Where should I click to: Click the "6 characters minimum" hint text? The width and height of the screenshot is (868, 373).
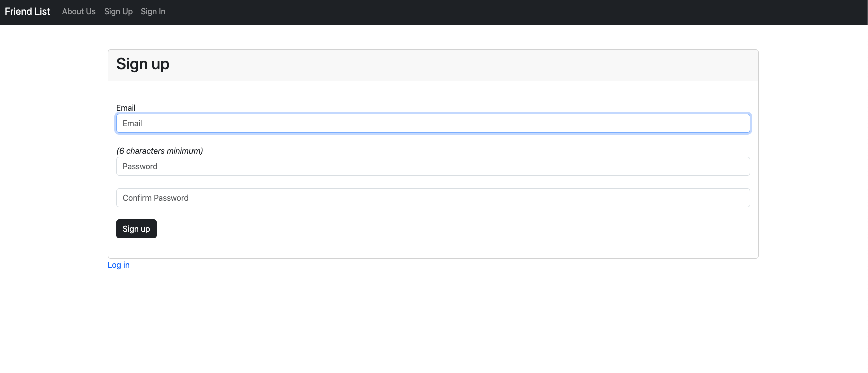pyautogui.click(x=159, y=151)
